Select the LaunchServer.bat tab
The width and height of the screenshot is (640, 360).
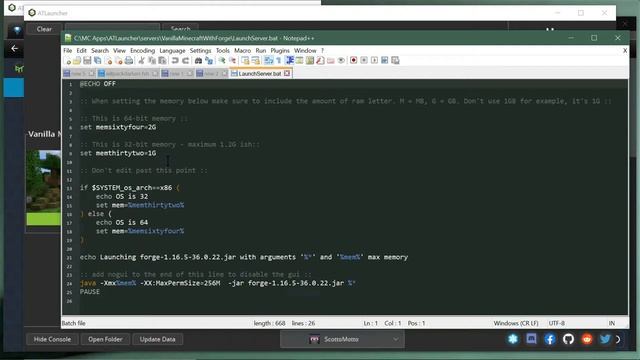(x=260, y=73)
